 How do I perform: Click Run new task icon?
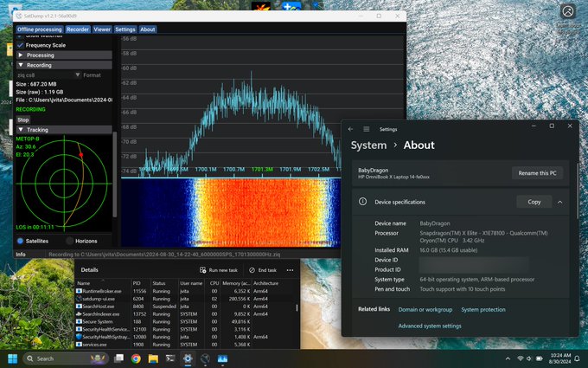tap(203, 270)
